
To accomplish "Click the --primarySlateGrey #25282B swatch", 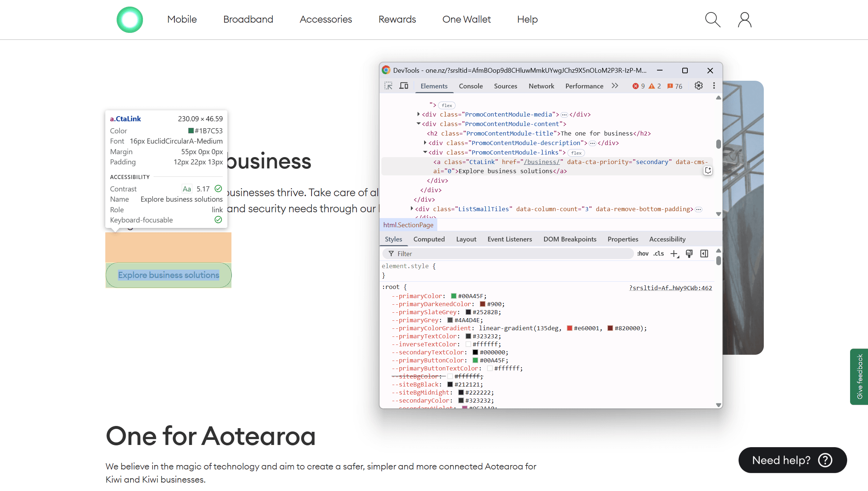I will click(468, 312).
